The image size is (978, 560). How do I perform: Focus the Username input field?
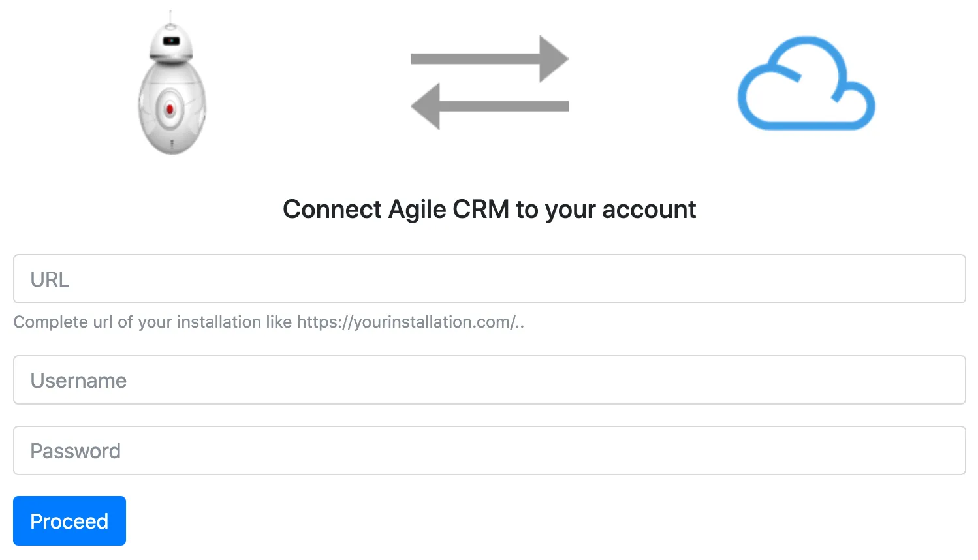tap(489, 380)
